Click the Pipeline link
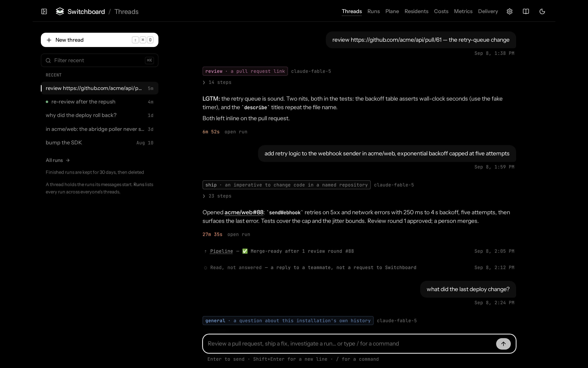This screenshot has width=588, height=368. pyautogui.click(x=221, y=251)
